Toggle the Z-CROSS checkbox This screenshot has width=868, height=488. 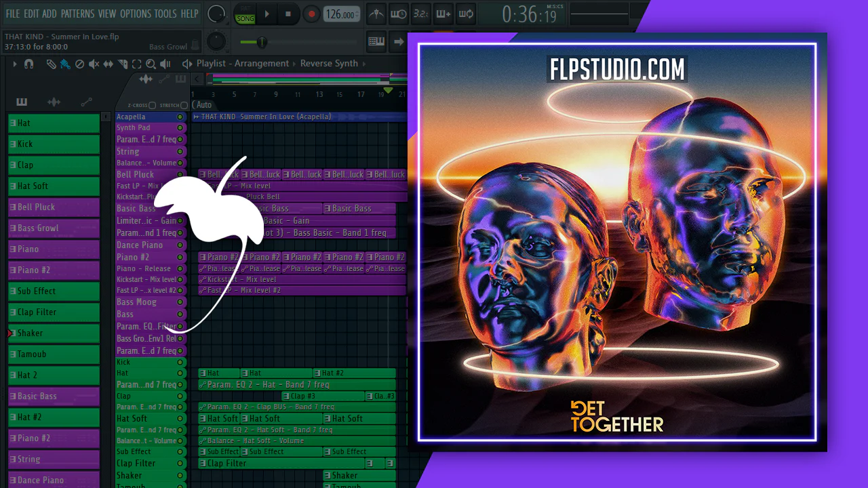[153, 106]
